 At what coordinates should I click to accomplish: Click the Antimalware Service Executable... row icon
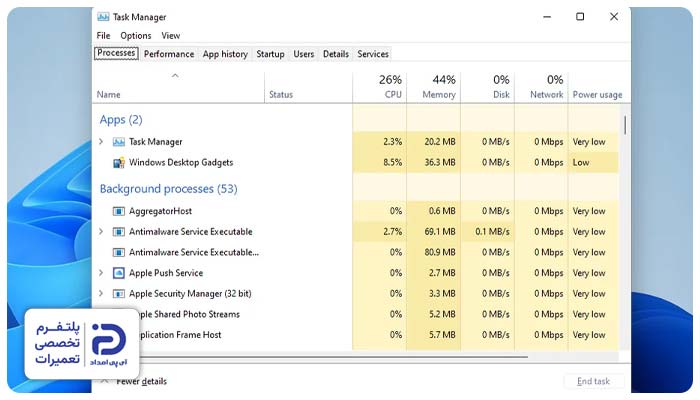[x=118, y=252]
